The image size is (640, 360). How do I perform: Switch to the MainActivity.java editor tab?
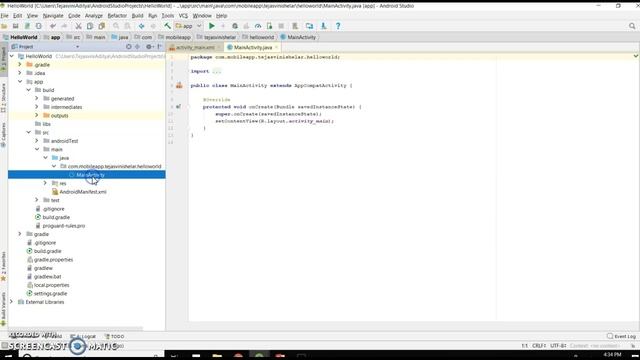253,47
